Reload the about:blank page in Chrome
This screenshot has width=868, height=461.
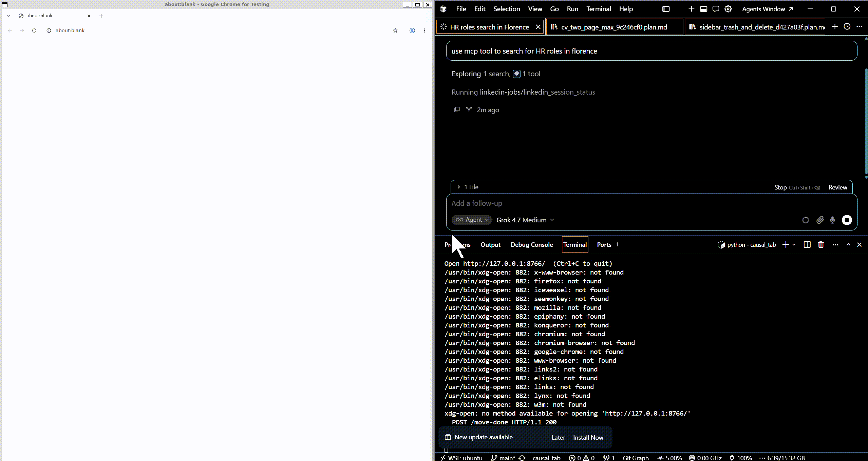click(x=34, y=31)
